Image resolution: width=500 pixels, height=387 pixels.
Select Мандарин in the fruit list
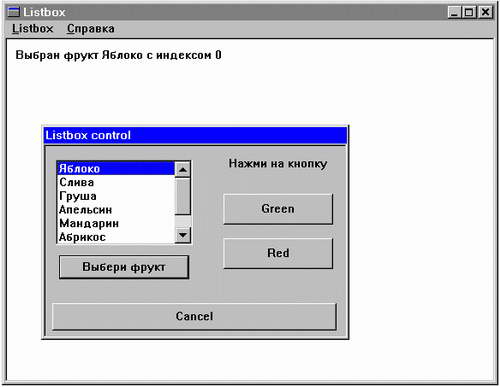116,223
